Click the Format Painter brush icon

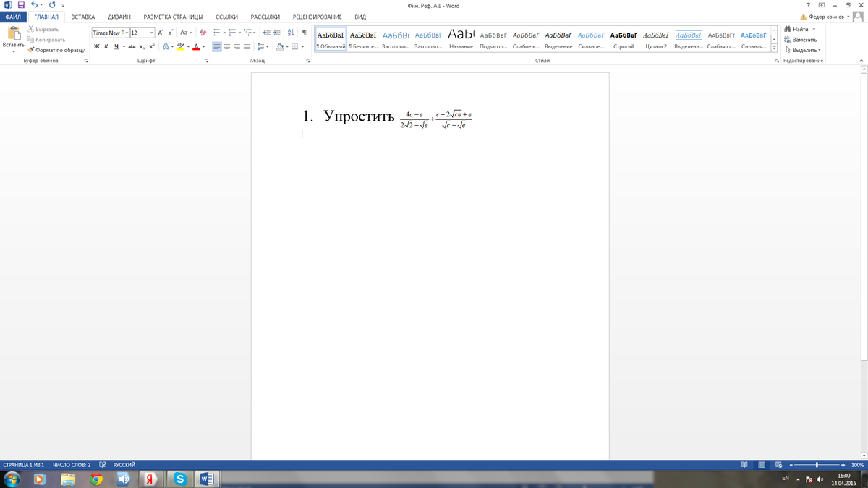coord(31,50)
